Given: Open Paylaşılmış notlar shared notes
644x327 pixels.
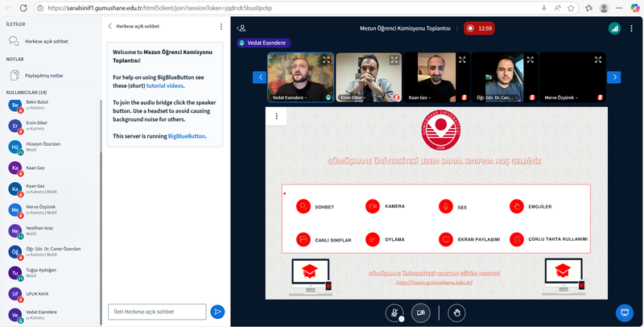Looking at the screenshot, I should pos(51,76).
